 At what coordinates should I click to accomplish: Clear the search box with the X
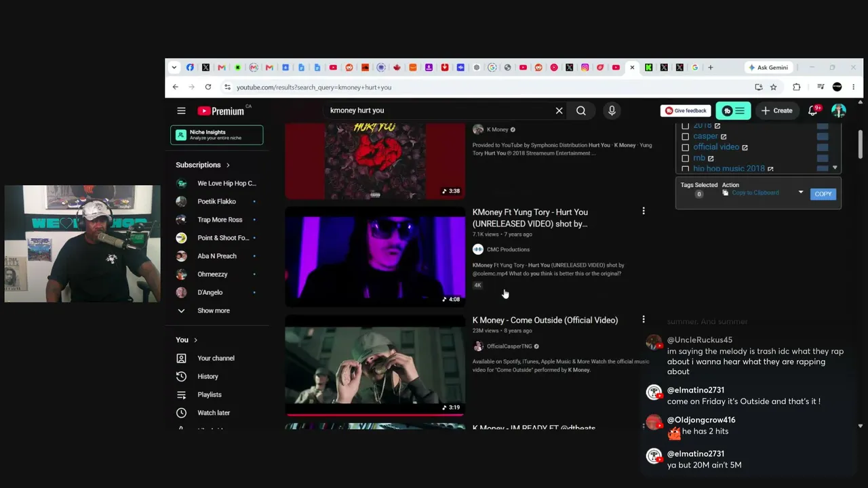click(559, 110)
